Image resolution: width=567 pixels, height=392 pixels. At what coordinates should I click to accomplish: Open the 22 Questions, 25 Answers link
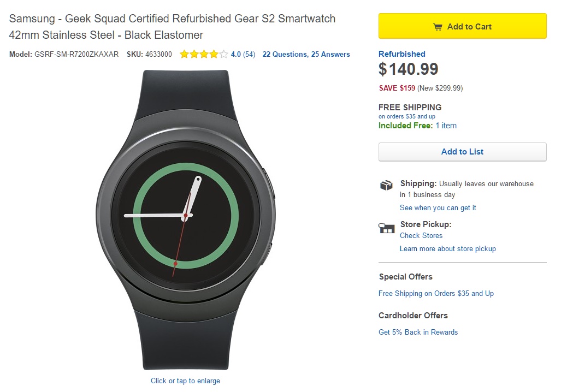(306, 54)
